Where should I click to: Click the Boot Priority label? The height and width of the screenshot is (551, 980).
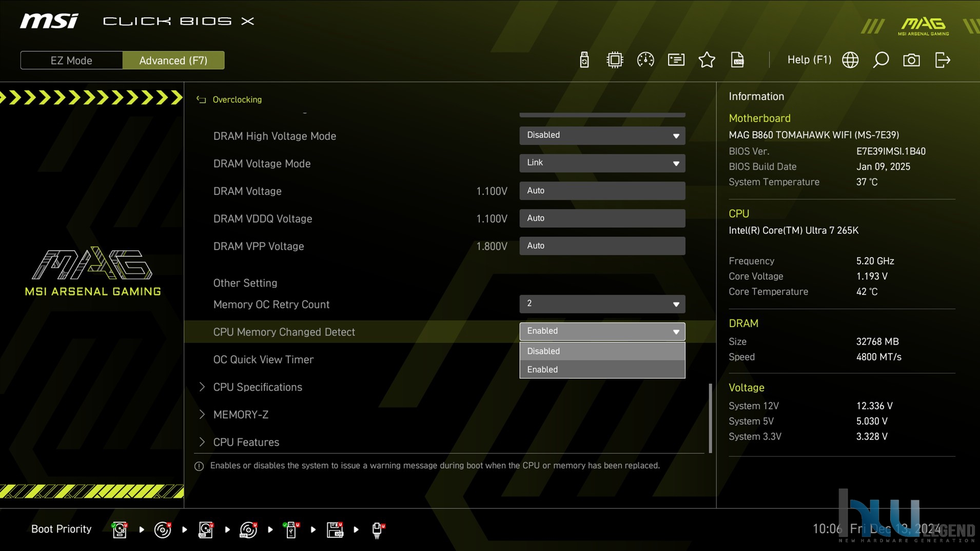coord(61,529)
